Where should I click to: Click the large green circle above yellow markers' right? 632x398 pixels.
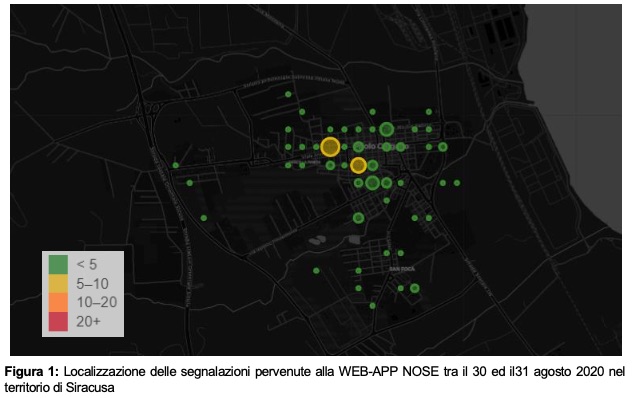tap(387, 129)
